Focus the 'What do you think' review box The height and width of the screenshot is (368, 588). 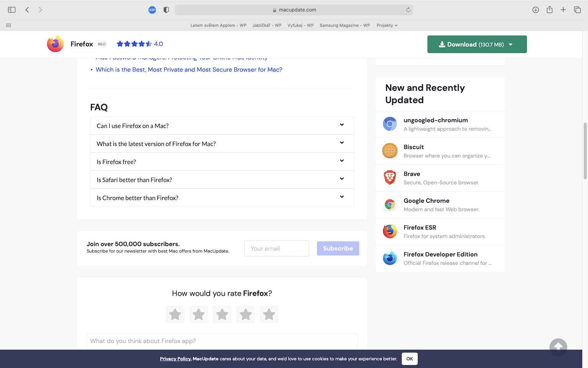[x=222, y=341]
